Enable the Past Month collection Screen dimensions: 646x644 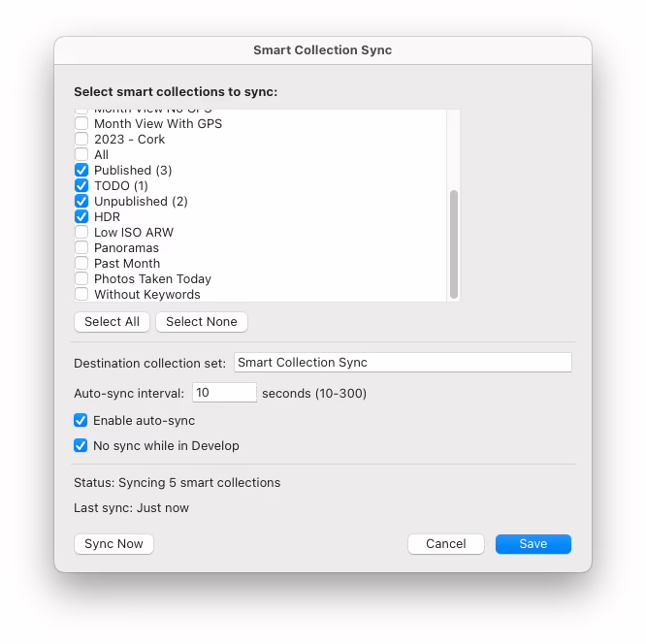tap(81, 264)
